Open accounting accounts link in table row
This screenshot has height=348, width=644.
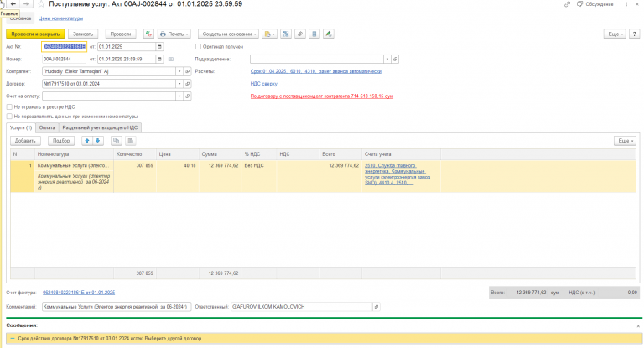pyautogui.click(x=398, y=174)
